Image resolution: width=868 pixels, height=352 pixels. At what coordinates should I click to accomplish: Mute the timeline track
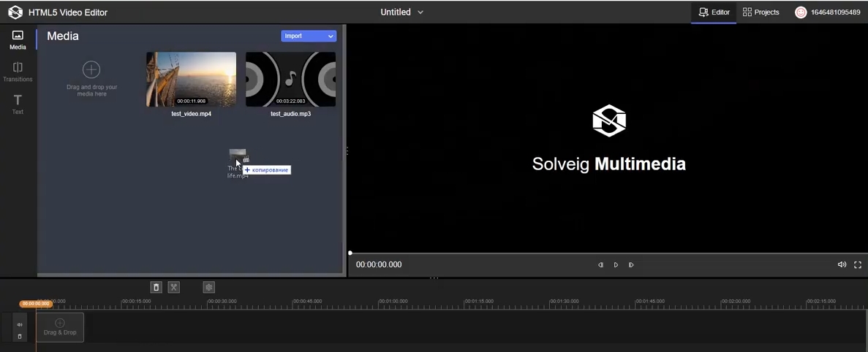20,325
